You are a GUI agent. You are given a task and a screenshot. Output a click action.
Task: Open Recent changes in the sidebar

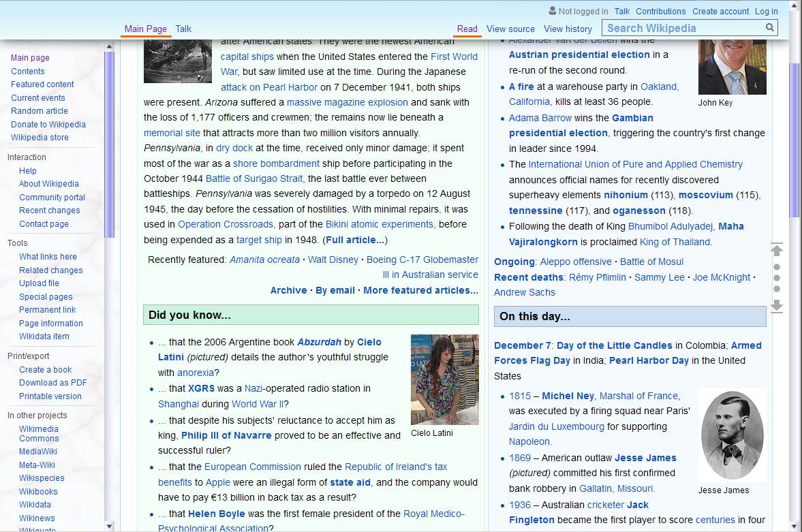(x=50, y=210)
